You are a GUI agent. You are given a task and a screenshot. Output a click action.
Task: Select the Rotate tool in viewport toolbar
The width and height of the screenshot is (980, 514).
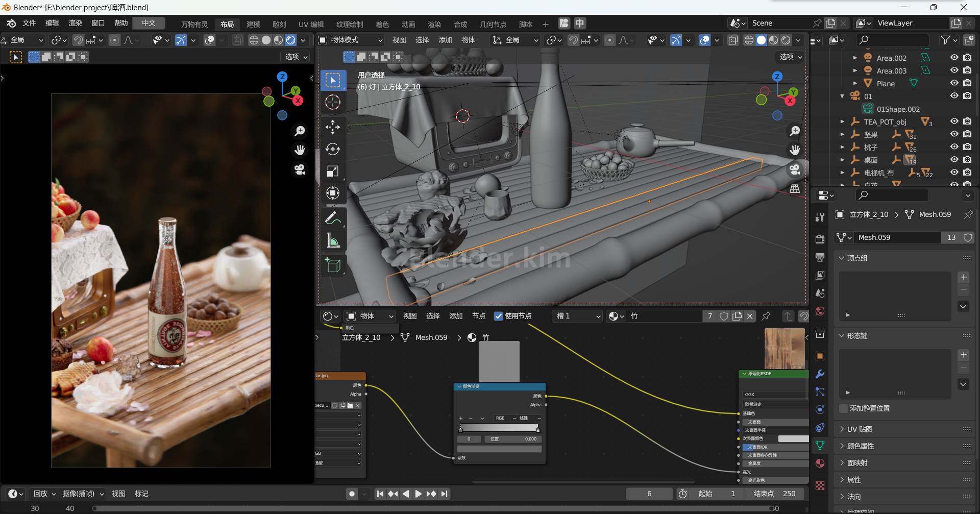click(x=333, y=149)
